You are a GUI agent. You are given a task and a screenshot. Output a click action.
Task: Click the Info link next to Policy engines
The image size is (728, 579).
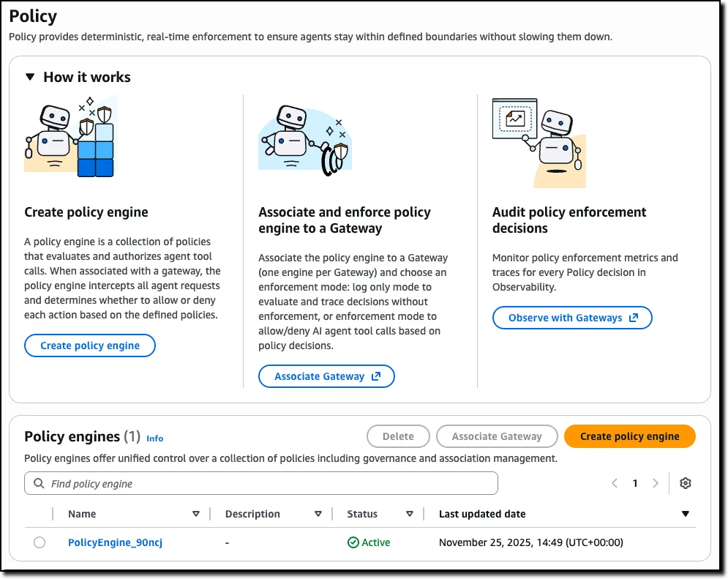click(x=154, y=438)
